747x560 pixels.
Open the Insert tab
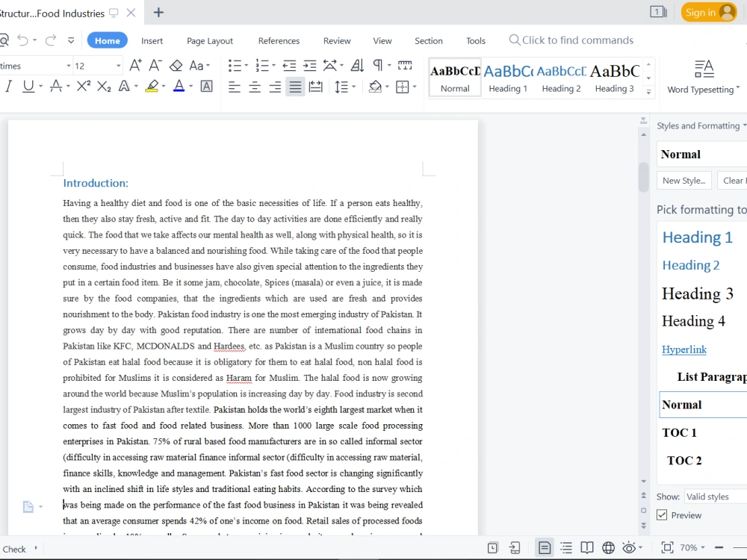[x=152, y=41]
